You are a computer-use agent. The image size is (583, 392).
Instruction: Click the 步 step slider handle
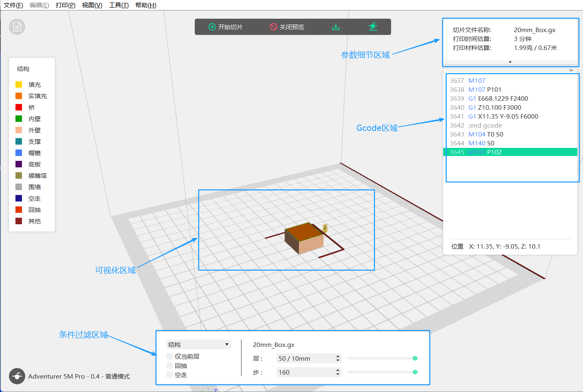(x=415, y=372)
